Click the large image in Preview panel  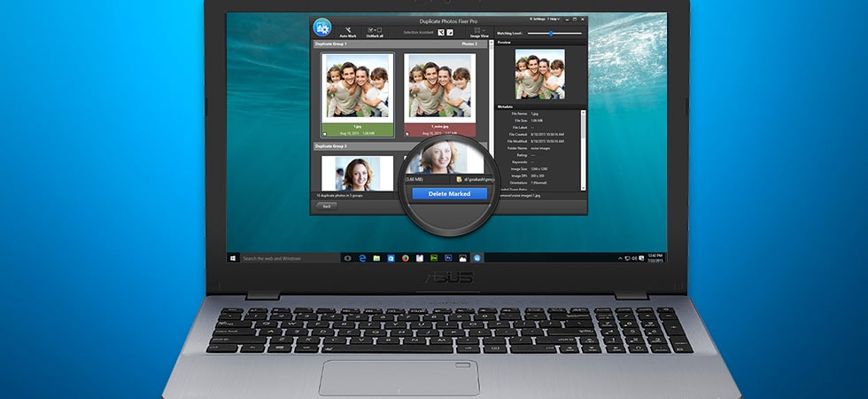(539, 74)
